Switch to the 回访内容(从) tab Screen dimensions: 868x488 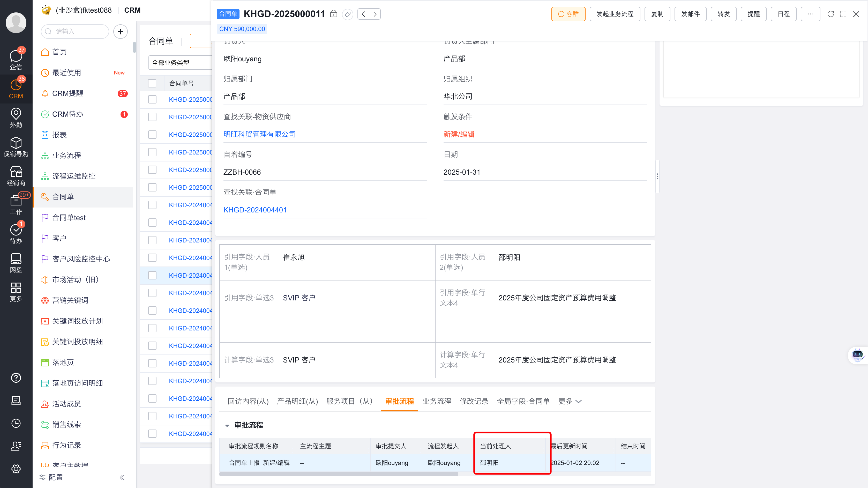(x=248, y=401)
